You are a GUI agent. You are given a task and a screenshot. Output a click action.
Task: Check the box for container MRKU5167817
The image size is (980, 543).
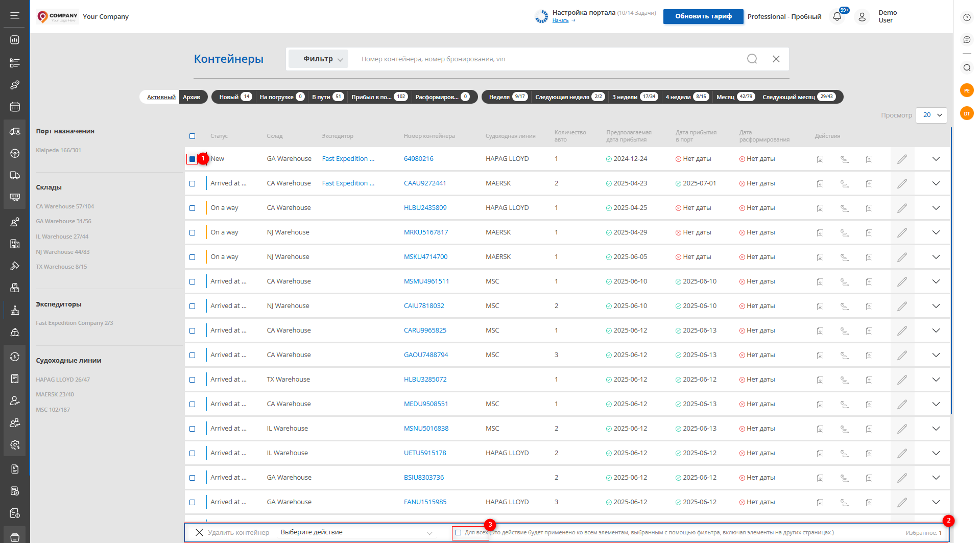click(x=192, y=232)
